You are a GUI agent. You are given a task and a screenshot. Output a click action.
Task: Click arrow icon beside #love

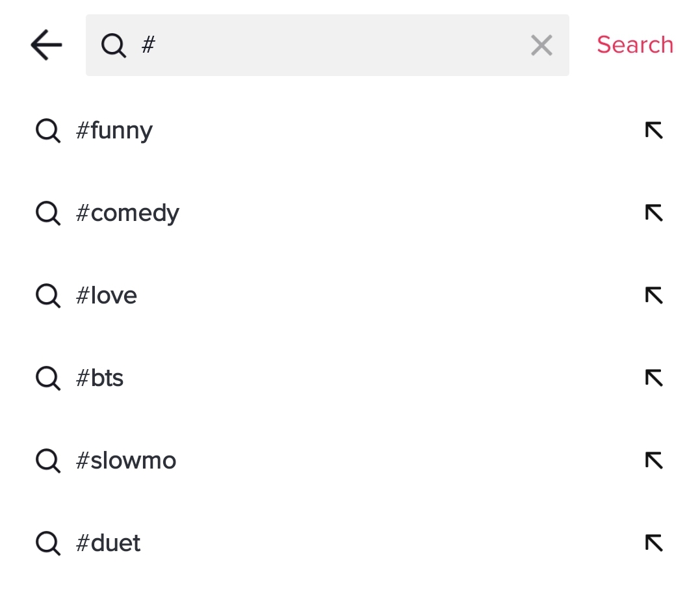coord(654,296)
